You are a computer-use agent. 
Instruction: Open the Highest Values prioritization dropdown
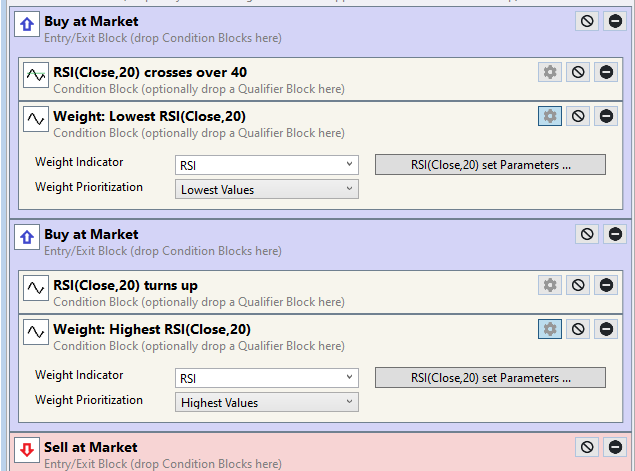click(266, 402)
